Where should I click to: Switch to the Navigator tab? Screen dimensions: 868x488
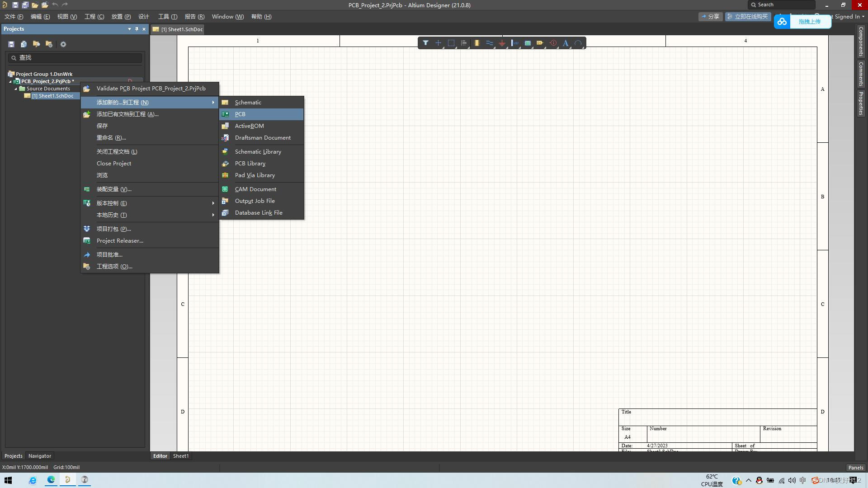point(39,456)
